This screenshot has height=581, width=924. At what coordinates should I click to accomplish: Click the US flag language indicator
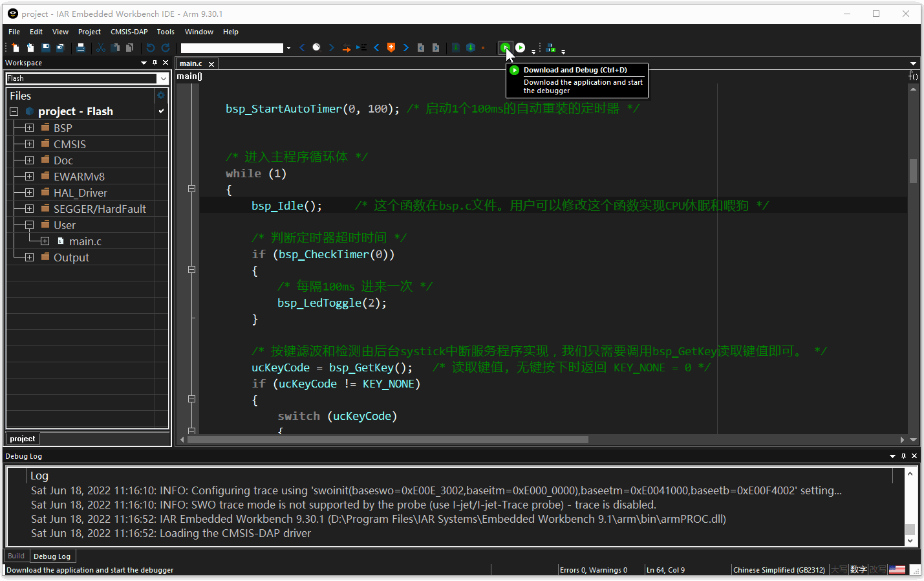[897, 570]
